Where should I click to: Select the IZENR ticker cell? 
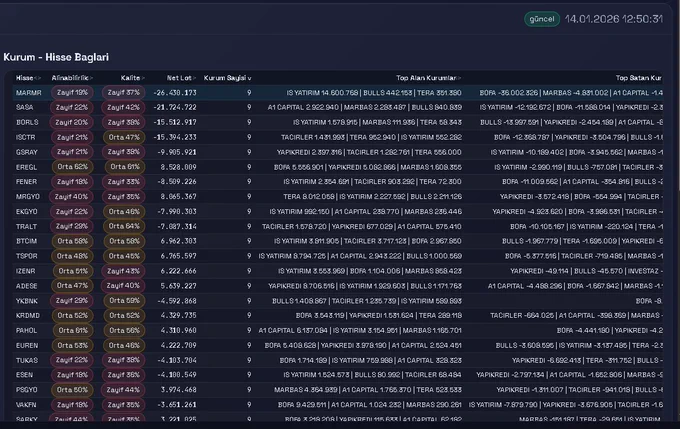(x=26, y=271)
